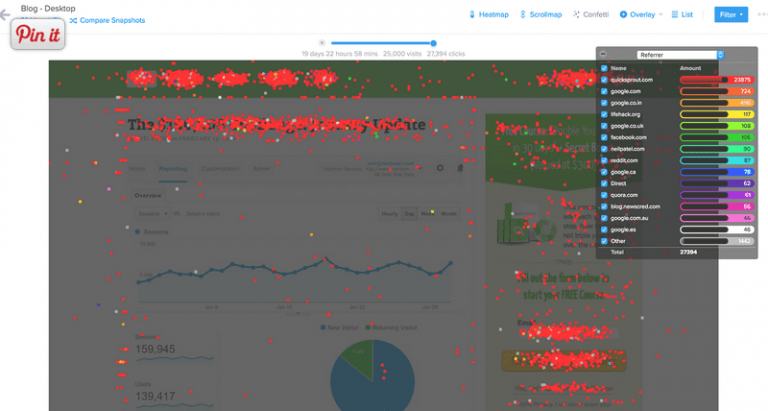Toggle the facebook.com referrer checkbox
768x411 pixels.
603,137
